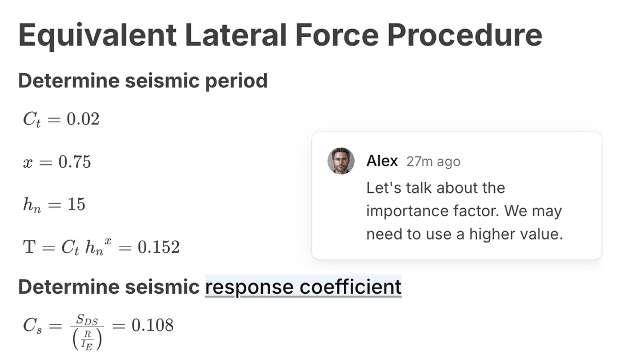This screenshot has height=364, width=617.
Task: Click the word Procedure in the title
Action: [464, 35]
